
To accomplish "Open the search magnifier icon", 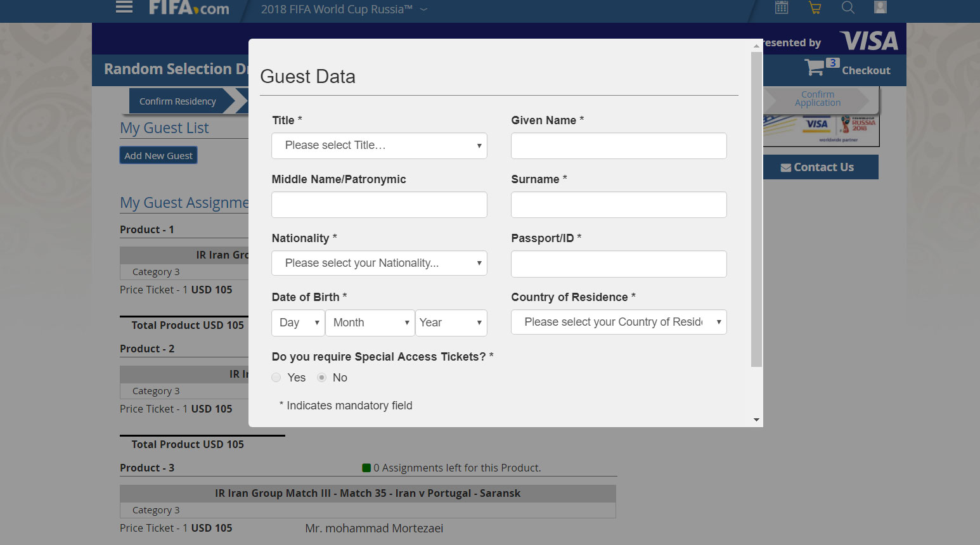I will [x=848, y=8].
